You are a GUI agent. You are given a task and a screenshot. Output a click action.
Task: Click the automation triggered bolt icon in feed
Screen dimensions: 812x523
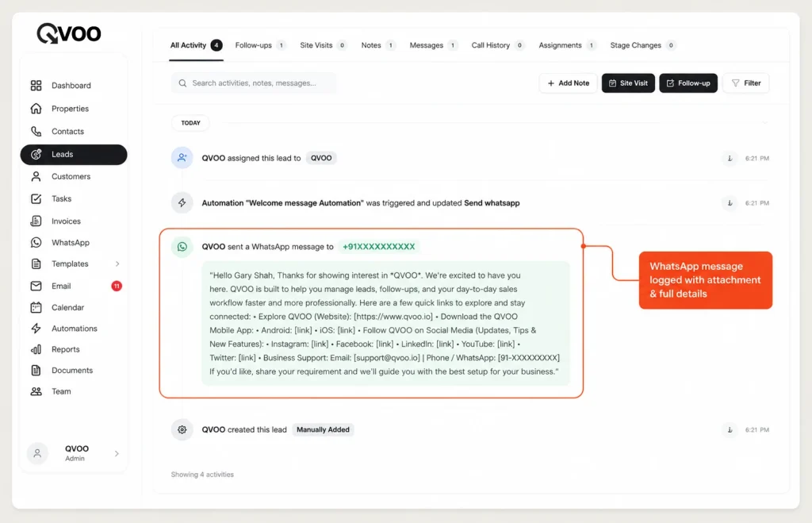click(x=182, y=202)
